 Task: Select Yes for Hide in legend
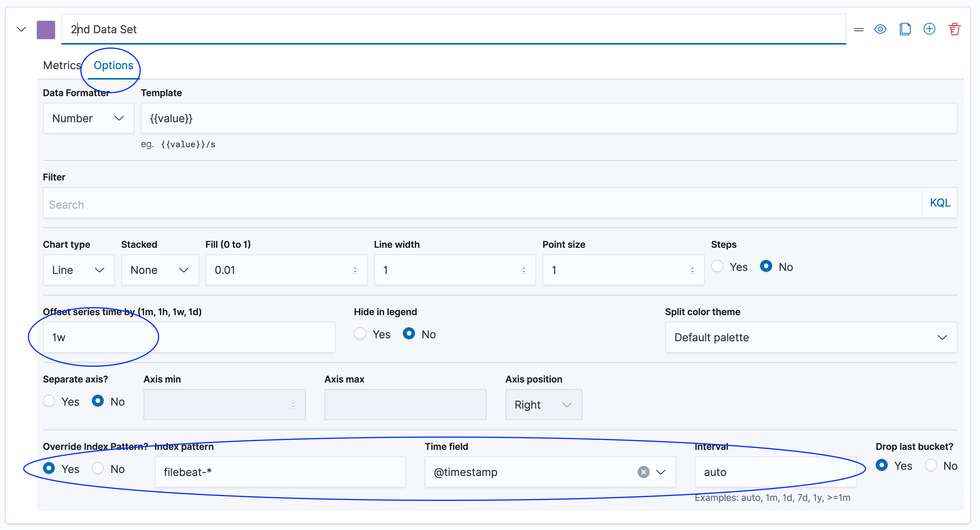tap(360, 334)
